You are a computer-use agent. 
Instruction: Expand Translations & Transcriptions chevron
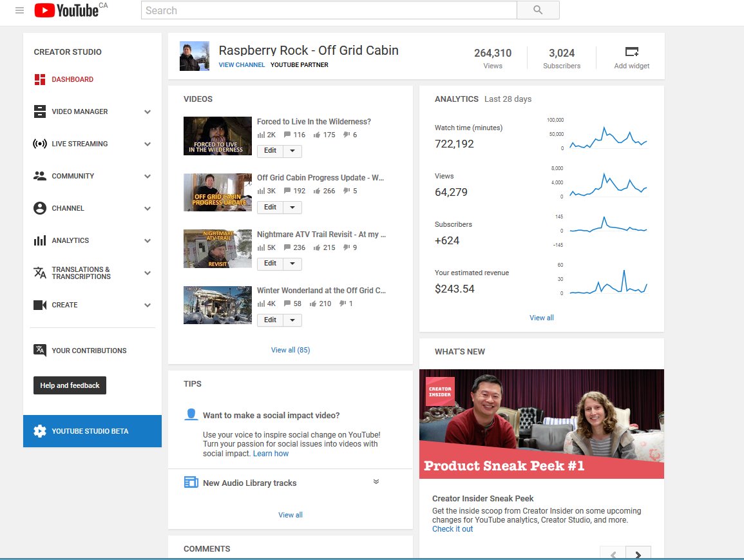(148, 273)
